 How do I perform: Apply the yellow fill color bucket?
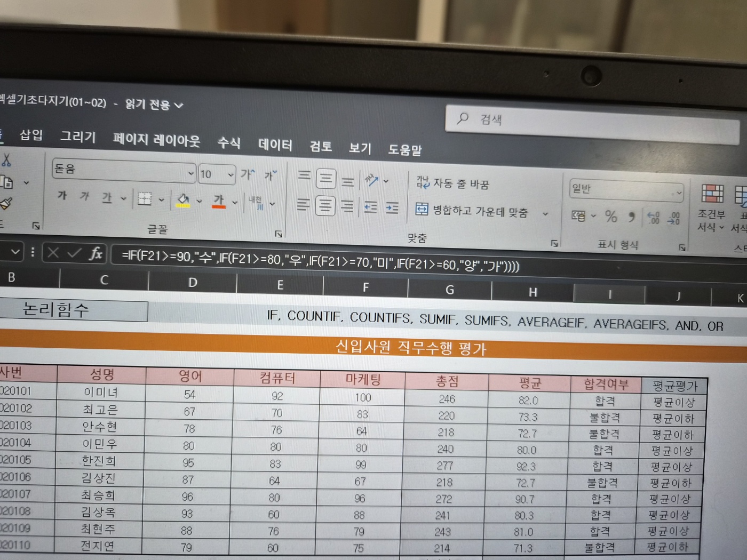[x=183, y=201]
